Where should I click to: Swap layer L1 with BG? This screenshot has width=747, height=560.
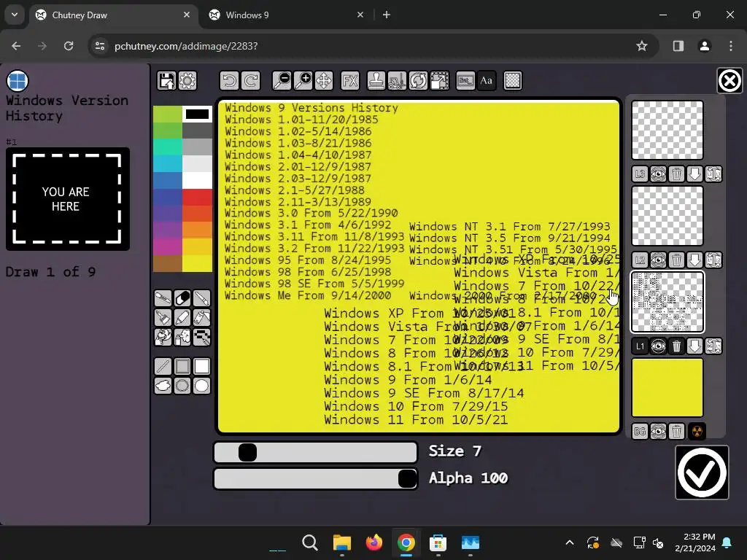713,346
